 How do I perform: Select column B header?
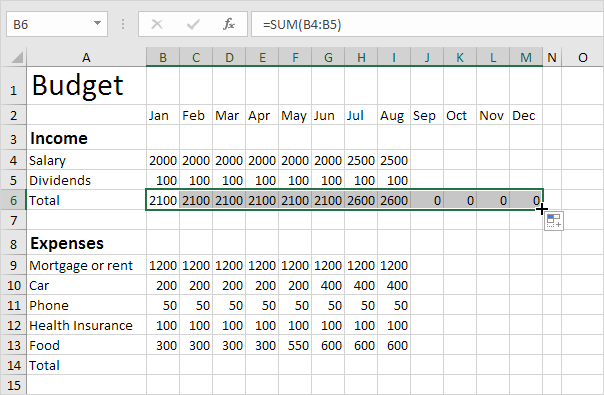[x=163, y=57]
